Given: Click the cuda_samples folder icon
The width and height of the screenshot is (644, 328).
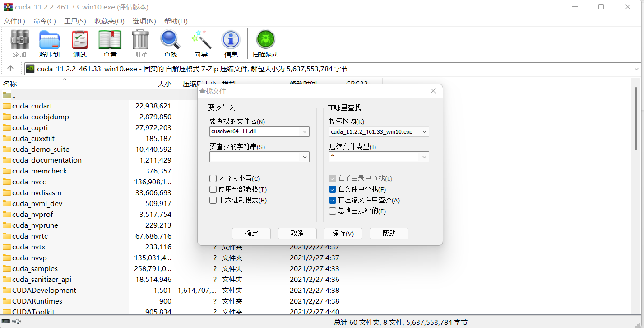Looking at the screenshot, I should pyautogui.click(x=6, y=268).
